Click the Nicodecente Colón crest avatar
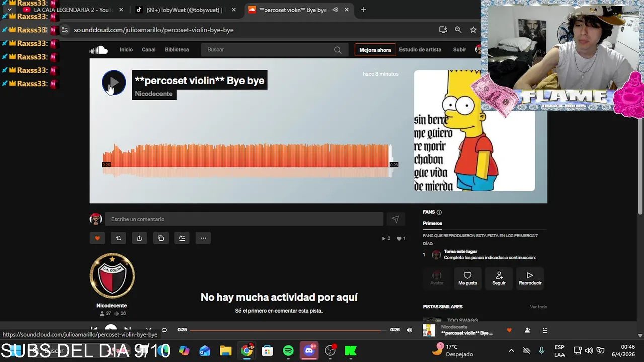 [x=112, y=276]
